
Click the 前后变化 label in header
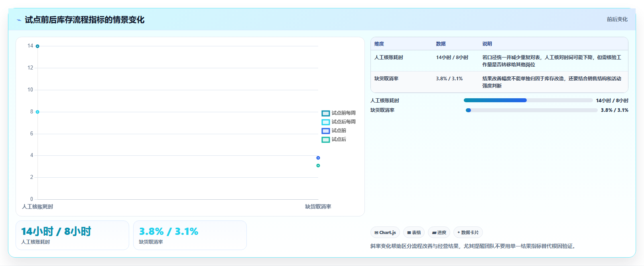click(x=617, y=19)
